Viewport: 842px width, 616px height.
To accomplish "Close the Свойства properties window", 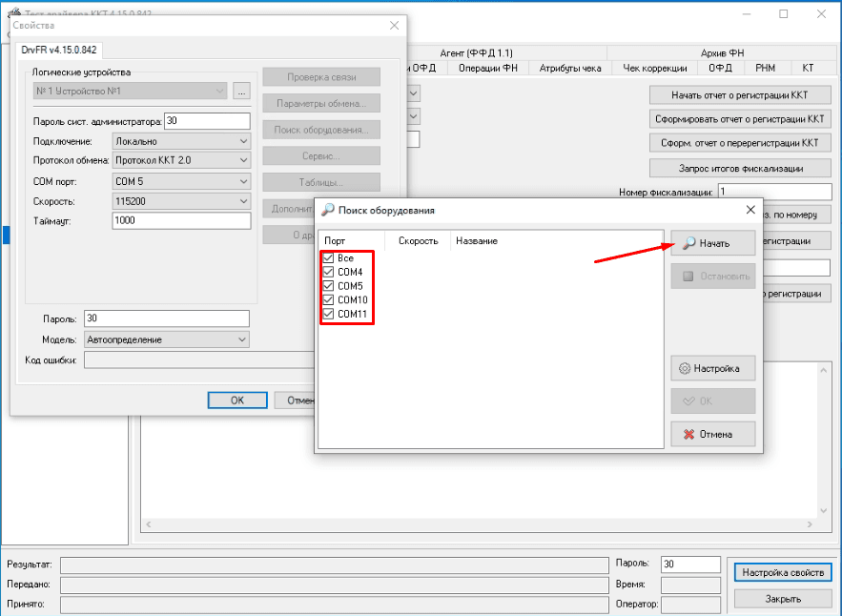I will pyautogui.click(x=394, y=26).
